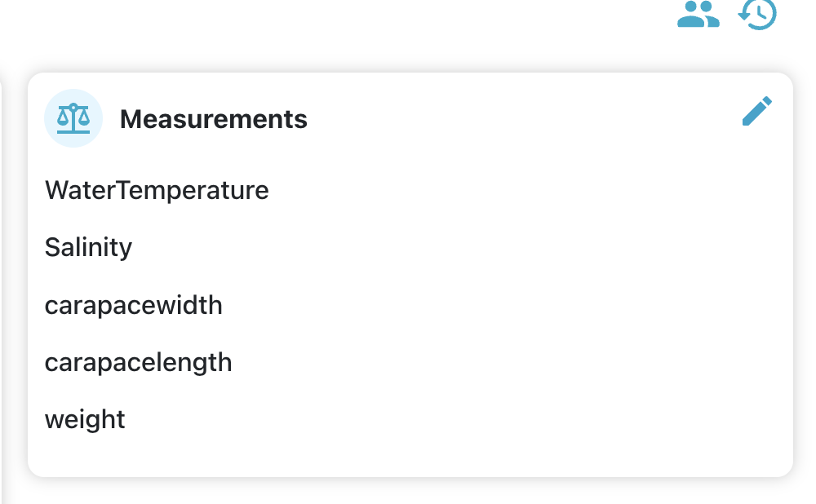Screen dimensions: 816x504
Task: Open the carapacelength item
Action: tap(138, 362)
